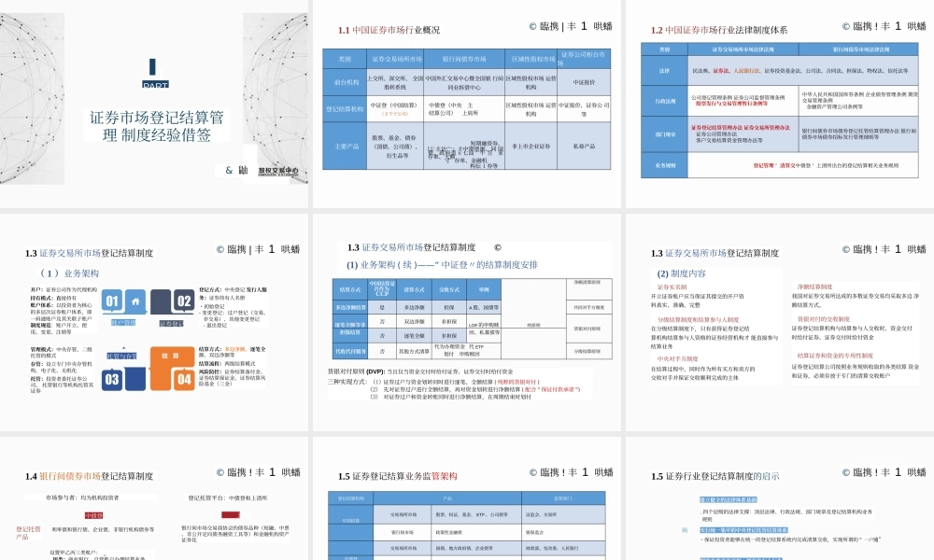The image size is (934, 560).
Task: Click the '法律' row header in slide 1.2
Action: tap(664, 70)
